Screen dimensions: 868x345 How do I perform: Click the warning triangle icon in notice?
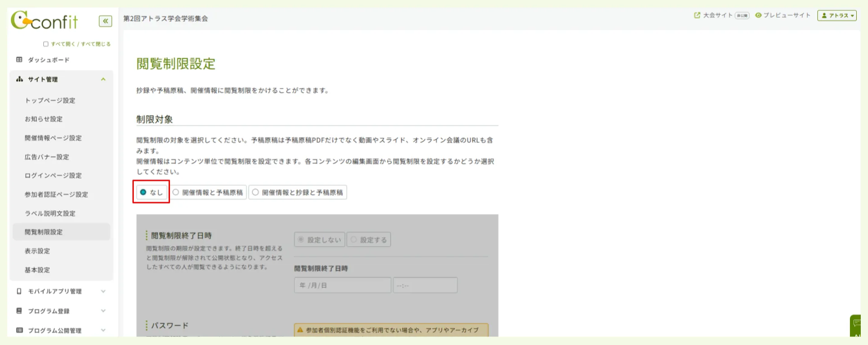[x=300, y=330]
